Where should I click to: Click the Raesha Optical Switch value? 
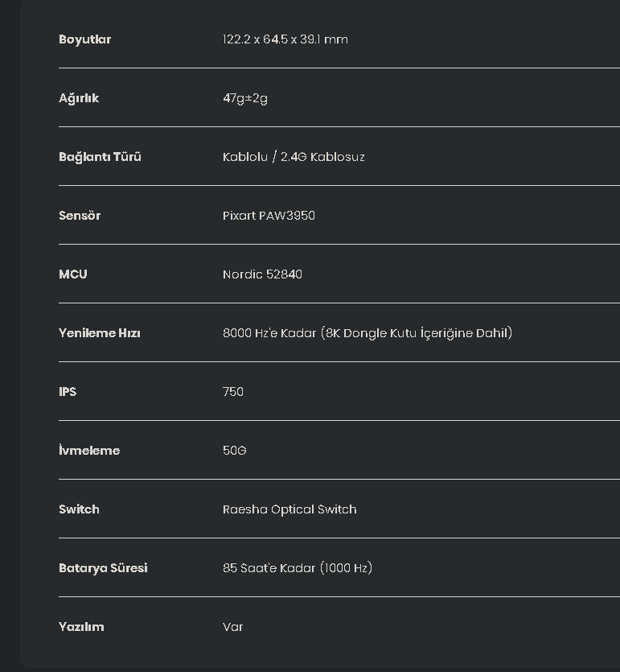pyautogui.click(x=289, y=509)
